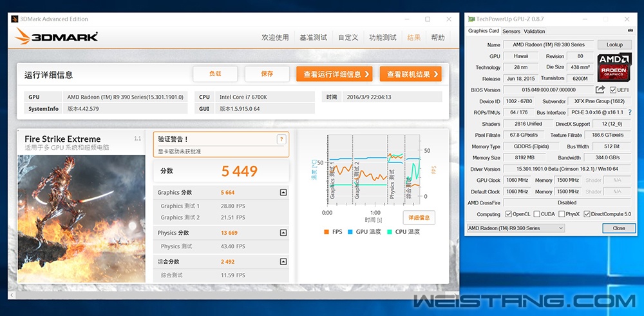Screen dimensions: 644x316
Task: Click the Fire Strike Extreme title text
Action: tap(62, 139)
